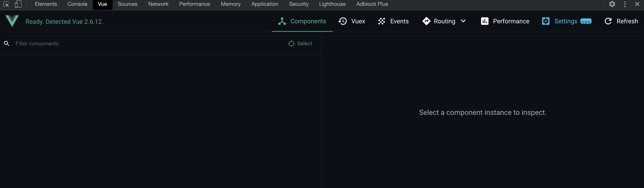Click the Vue Settings gear icon
The width and height of the screenshot is (644, 188).
[x=546, y=21]
